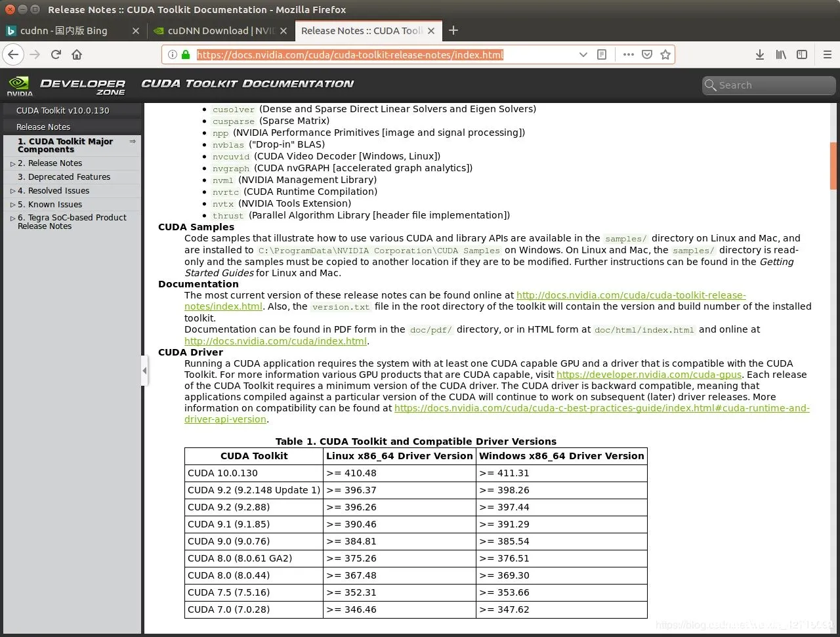The height and width of the screenshot is (637, 840).
Task: Expand '4. Resolved Issues' in the sidebar
Action: click(x=13, y=190)
